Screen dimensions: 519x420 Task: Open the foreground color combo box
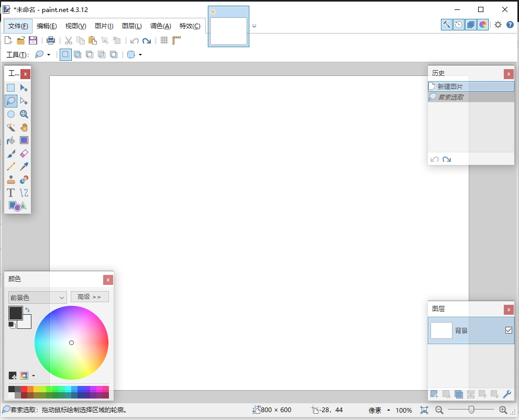coord(37,297)
